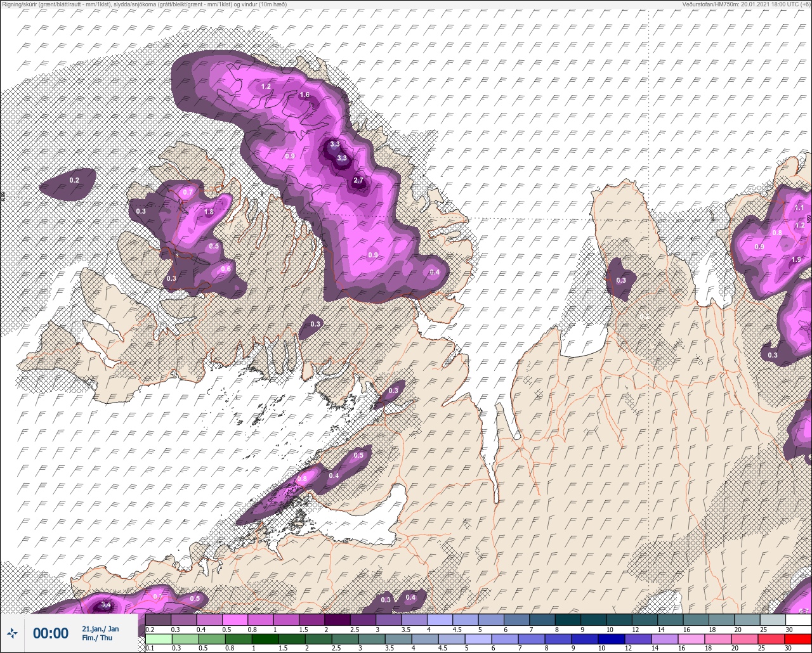Click the date label '21.jan./ Jan'
Screen dimensions: 812x653
(100, 629)
